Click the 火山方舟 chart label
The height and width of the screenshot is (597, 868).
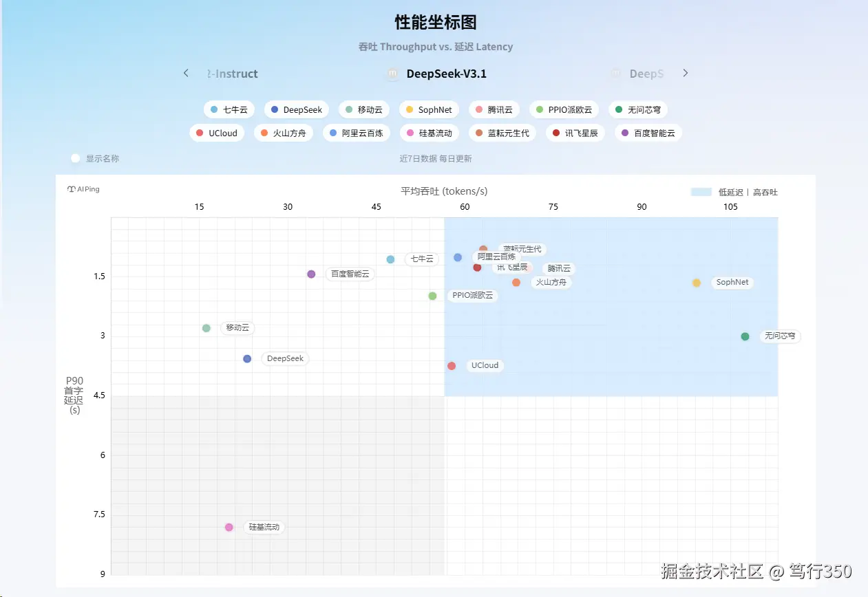[551, 282]
